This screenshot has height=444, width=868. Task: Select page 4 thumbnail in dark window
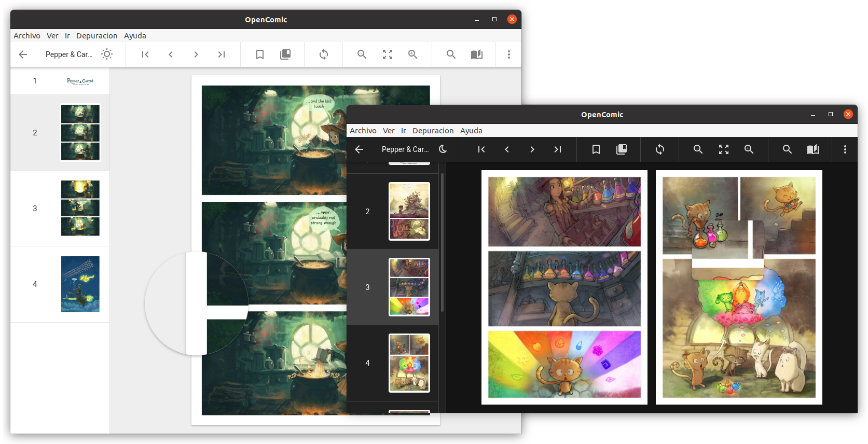[x=409, y=363]
